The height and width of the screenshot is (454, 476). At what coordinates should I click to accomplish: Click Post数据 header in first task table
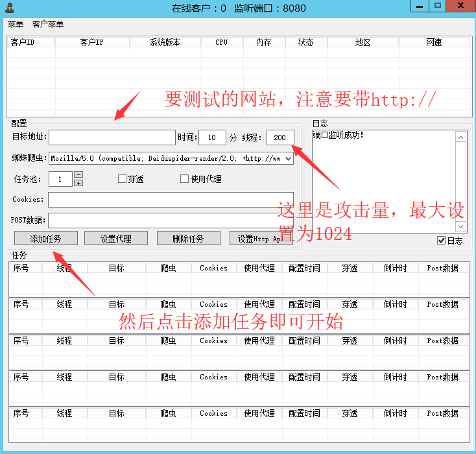pyautogui.click(x=443, y=268)
